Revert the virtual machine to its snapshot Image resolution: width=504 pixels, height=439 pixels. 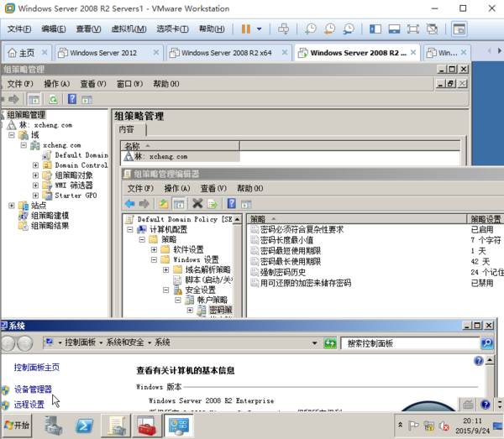click(329, 29)
